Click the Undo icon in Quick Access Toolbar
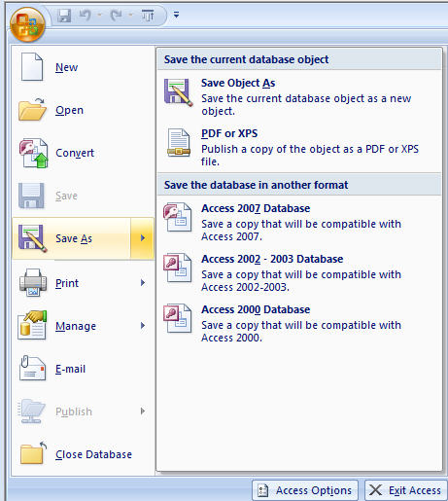The height and width of the screenshot is (501, 448). (86, 15)
